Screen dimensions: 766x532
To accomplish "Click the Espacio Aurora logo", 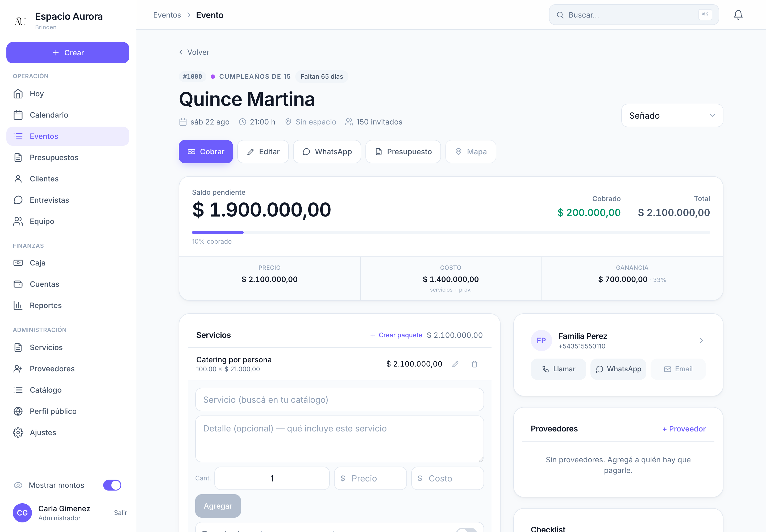I will [x=20, y=21].
